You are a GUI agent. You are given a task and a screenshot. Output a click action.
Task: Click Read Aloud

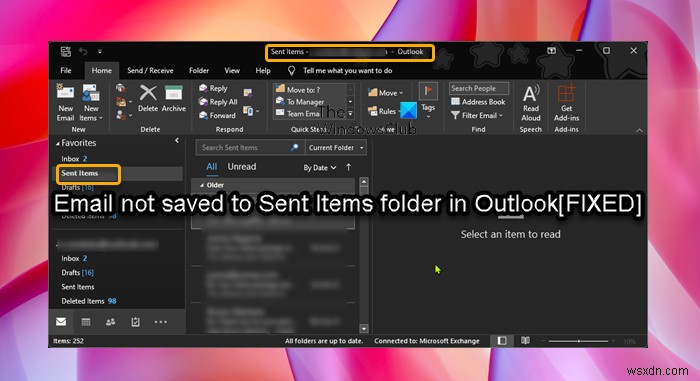click(x=531, y=103)
